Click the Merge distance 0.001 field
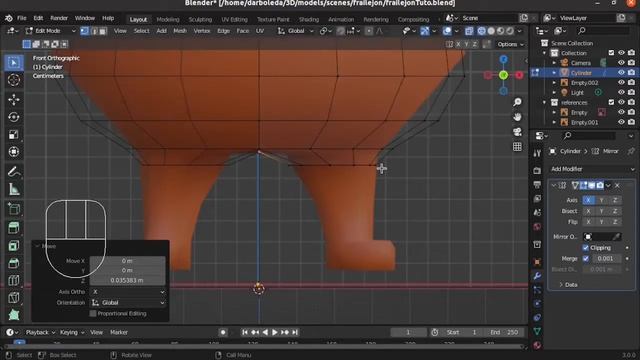 click(605, 258)
